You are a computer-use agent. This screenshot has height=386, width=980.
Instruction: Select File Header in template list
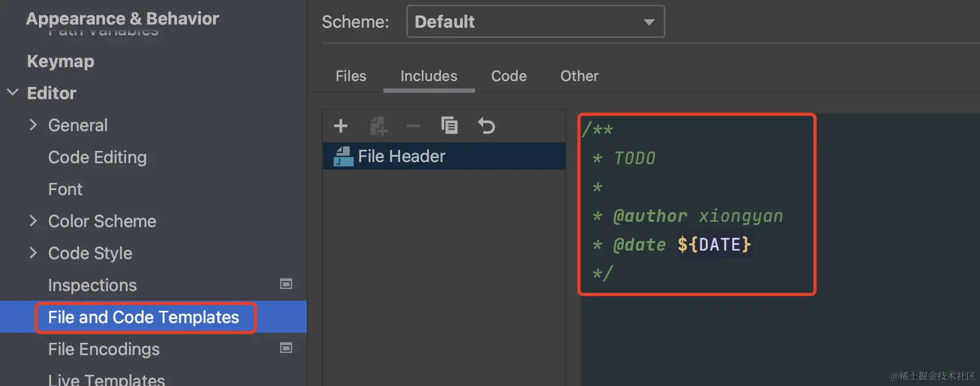click(444, 156)
